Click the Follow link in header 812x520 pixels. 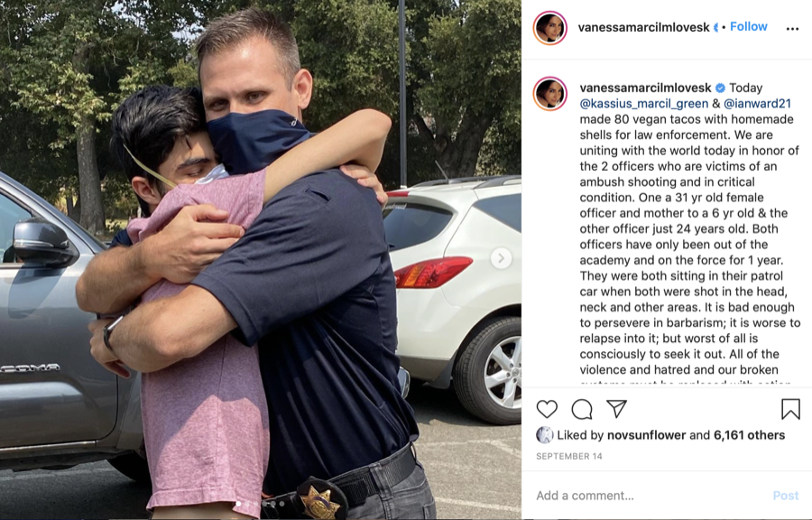(748, 26)
